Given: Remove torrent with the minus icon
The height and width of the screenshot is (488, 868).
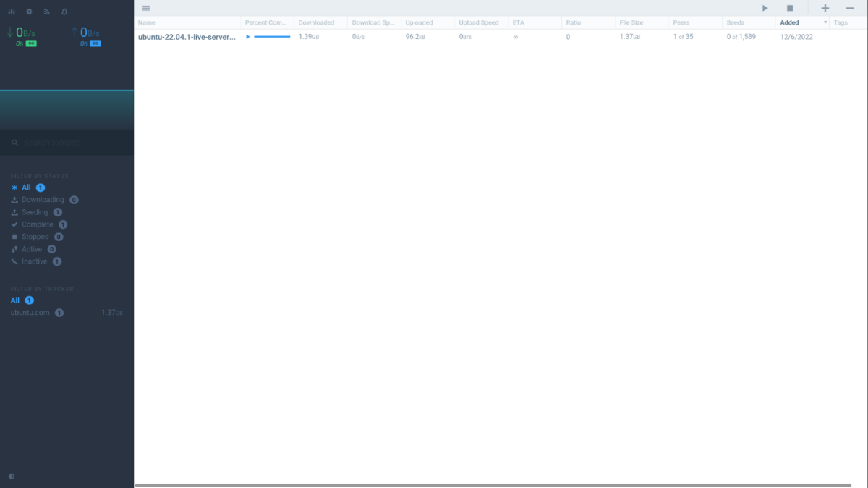Looking at the screenshot, I should (850, 8).
